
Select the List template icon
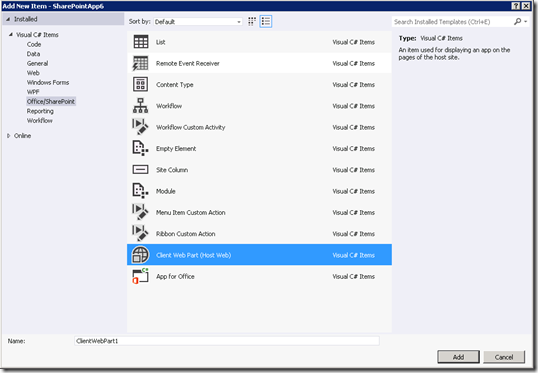(x=141, y=42)
